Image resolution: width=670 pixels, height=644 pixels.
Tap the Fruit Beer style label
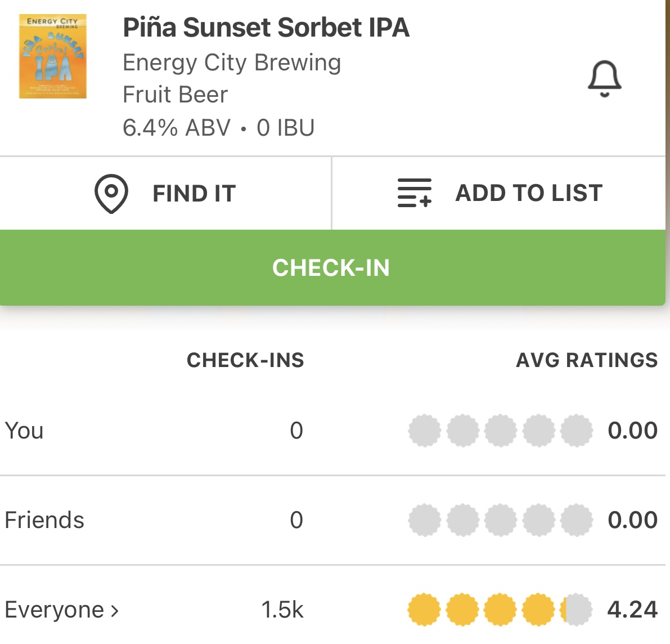[x=175, y=95]
